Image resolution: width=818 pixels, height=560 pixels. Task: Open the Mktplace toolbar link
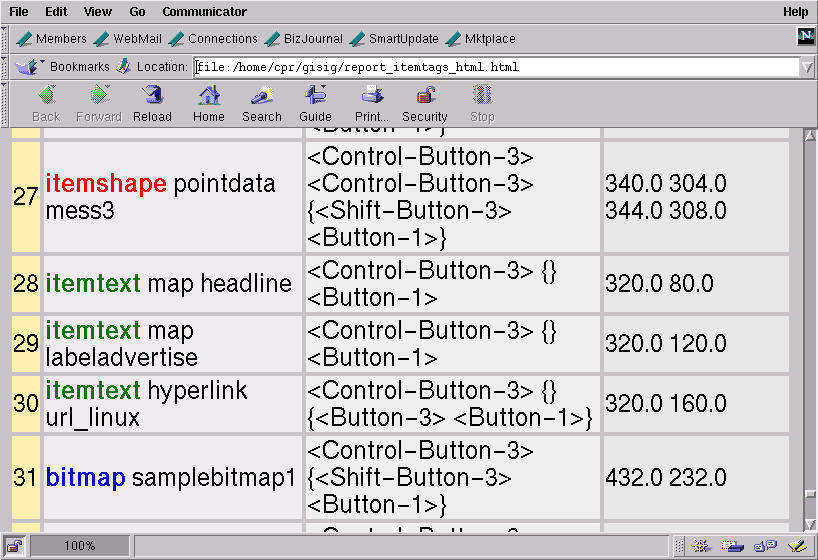[481, 39]
